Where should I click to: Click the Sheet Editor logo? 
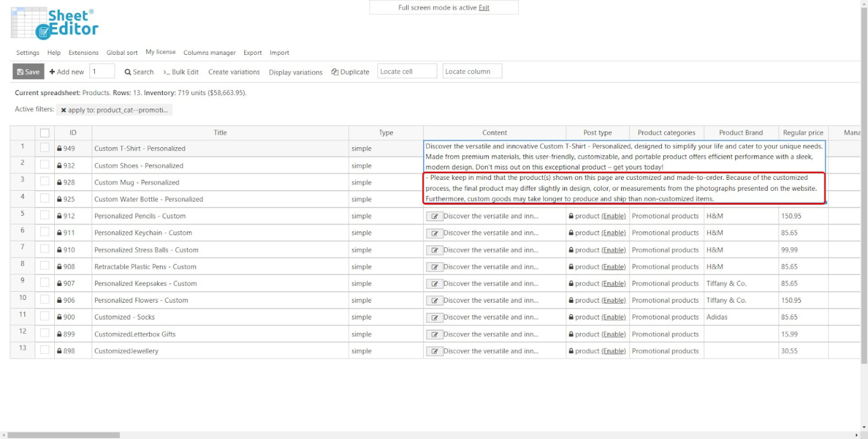(x=54, y=23)
